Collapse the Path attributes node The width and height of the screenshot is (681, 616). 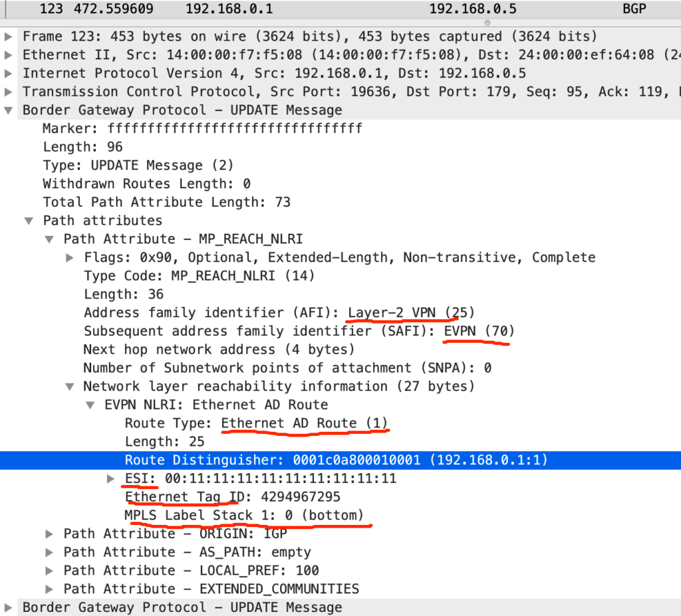29,221
